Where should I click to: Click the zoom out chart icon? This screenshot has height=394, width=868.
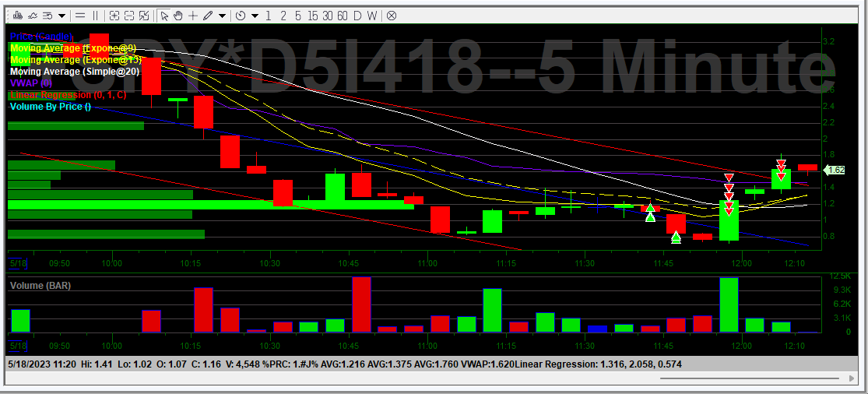[129, 16]
